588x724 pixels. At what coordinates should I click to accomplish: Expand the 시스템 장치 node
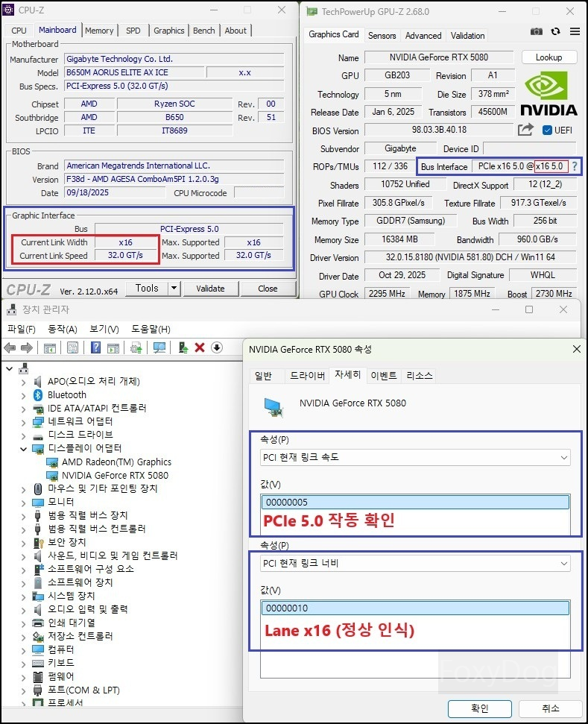click(23, 596)
